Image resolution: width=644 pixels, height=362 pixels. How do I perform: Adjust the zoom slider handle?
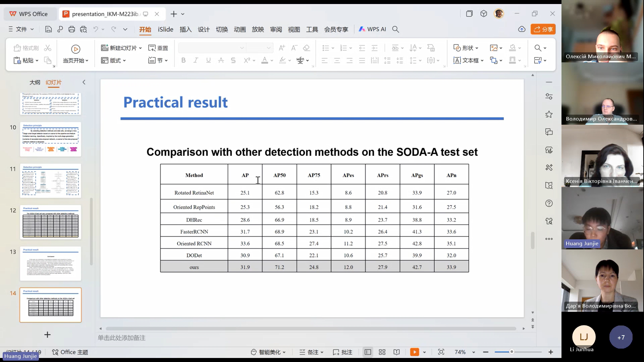click(512, 352)
